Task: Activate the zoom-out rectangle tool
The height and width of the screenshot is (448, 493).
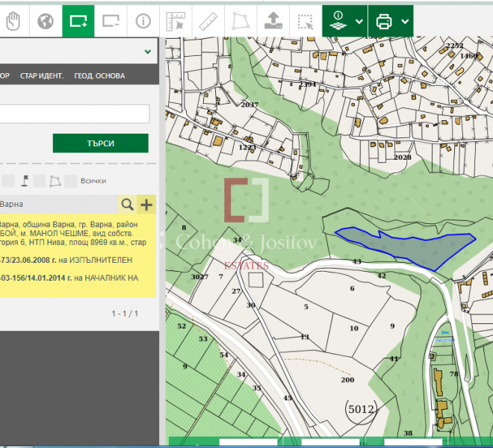Action: (111, 22)
